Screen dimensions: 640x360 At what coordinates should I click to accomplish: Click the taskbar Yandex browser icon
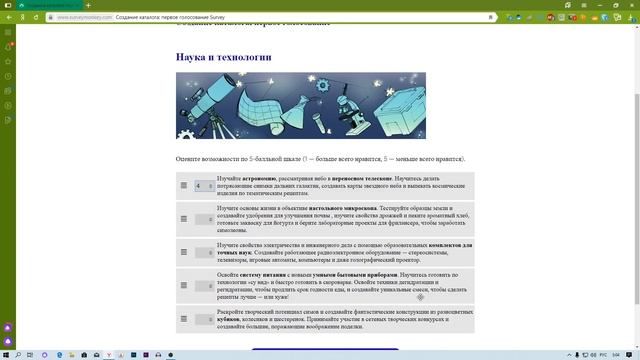click(109, 355)
